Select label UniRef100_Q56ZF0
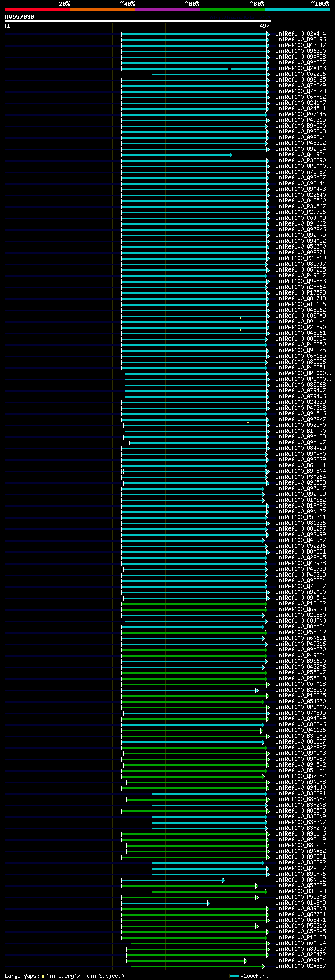This screenshot has width=335, height=980. [300, 246]
